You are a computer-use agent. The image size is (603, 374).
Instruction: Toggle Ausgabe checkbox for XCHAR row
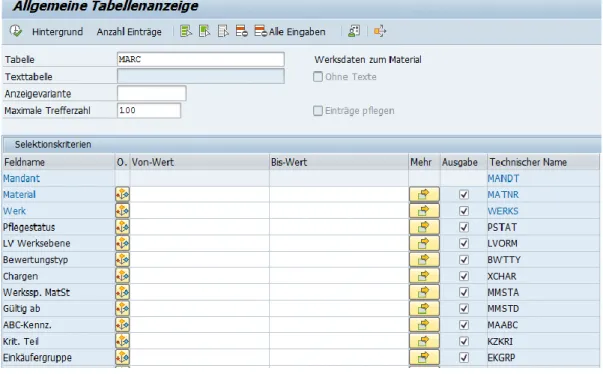(464, 276)
